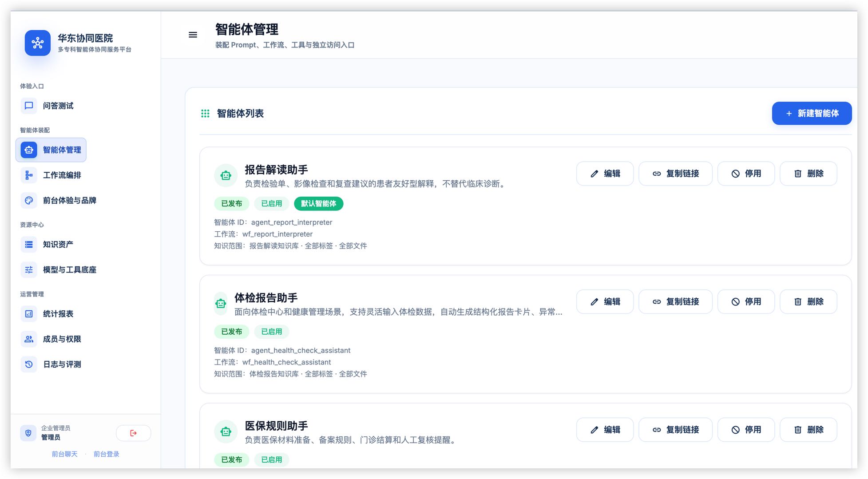Click the agent_report_interpreter ID text

[x=292, y=222]
